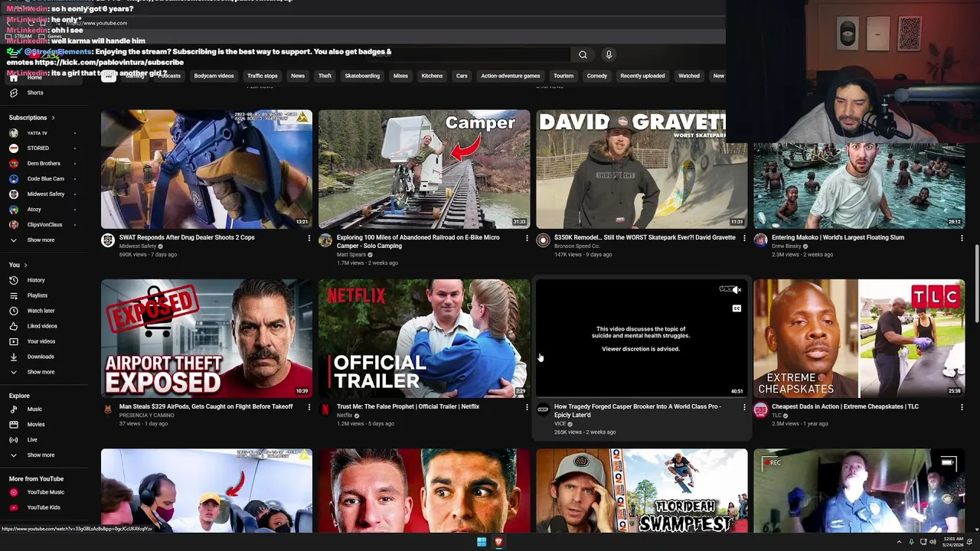980x551 pixels.
Task: Activate voice search microphone
Action: pos(609,54)
